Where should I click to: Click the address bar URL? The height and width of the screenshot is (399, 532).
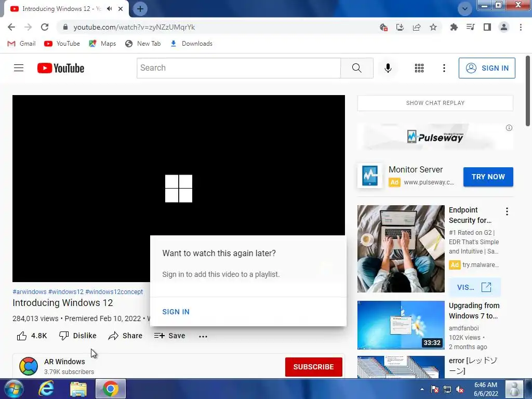(x=134, y=27)
